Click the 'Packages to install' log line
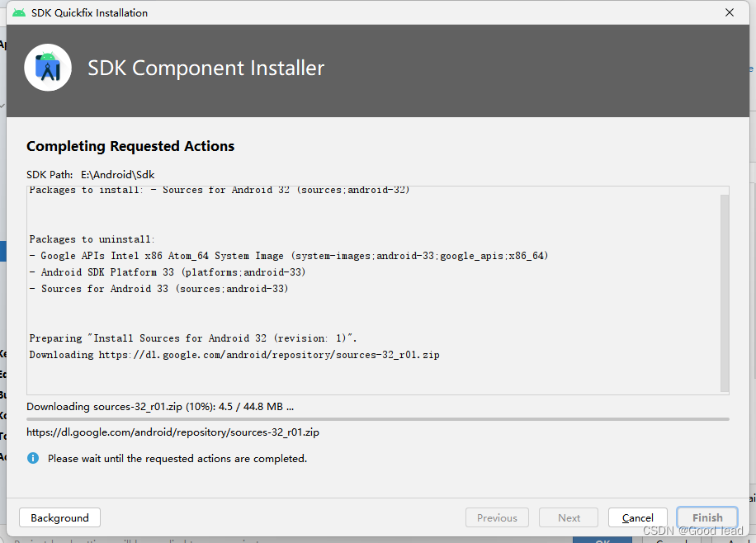Viewport: 756px width, 543px height. 220,190
